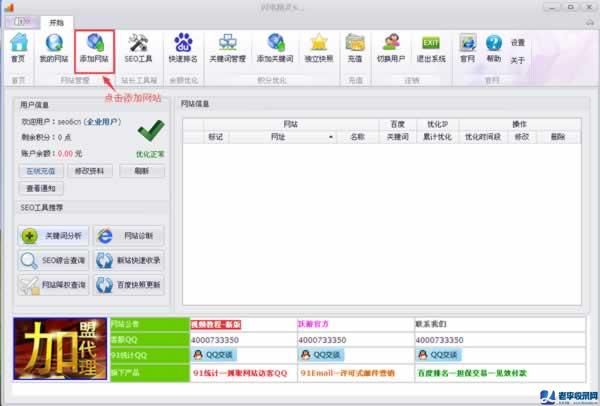Switch to the 开始 ribbon tab
The image size is (600, 406).
coord(57,23)
